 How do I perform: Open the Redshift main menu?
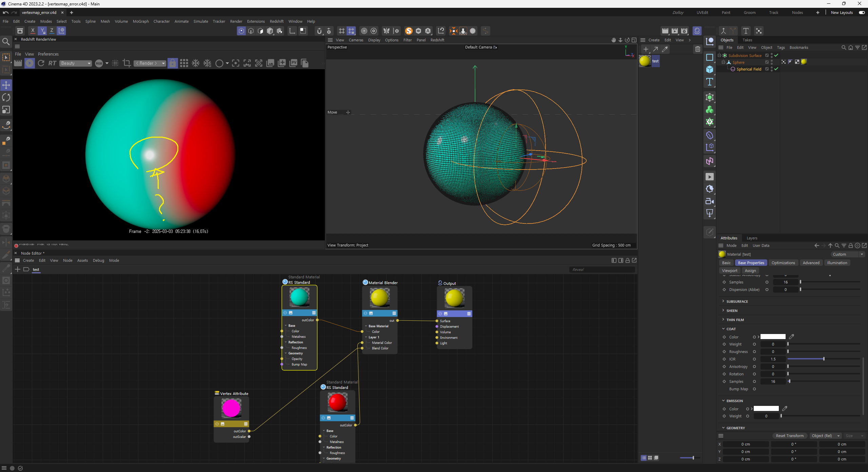[x=276, y=21]
